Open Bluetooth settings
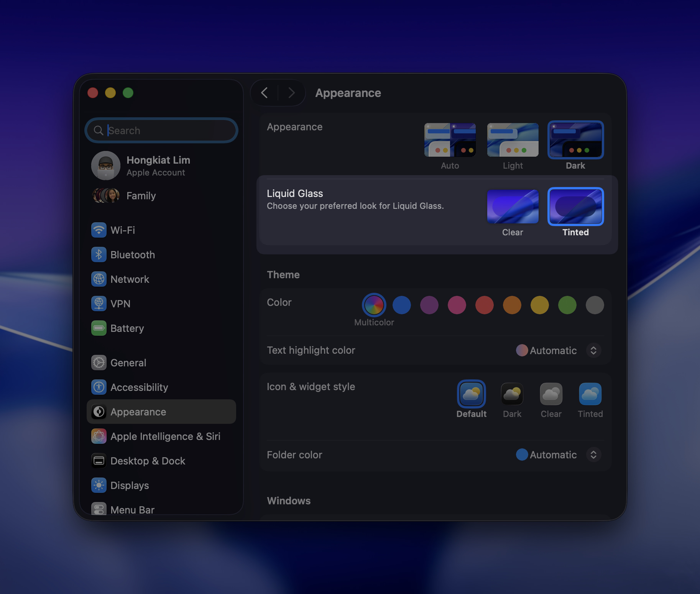The height and width of the screenshot is (594, 700). (133, 254)
